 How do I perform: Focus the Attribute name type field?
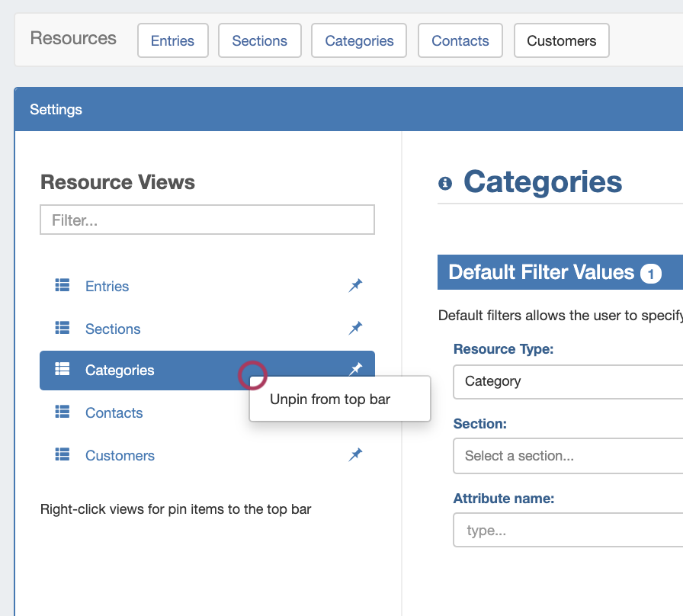tap(567, 530)
